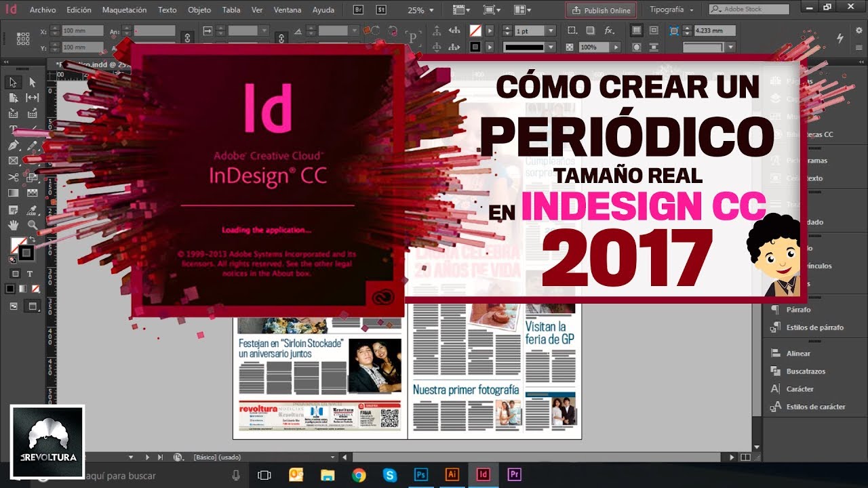Select the Gap tool
The width and height of the screenshot is (868, 488).
click(32, 98)
